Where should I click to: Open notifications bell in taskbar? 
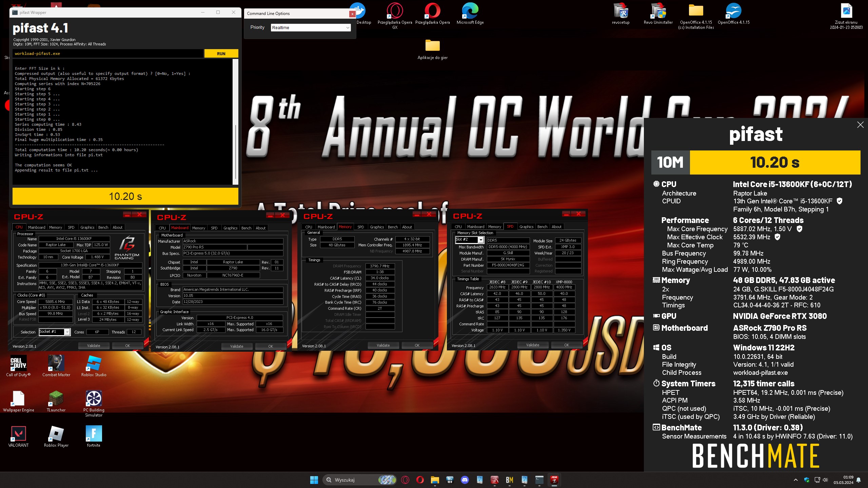point(859,480)
